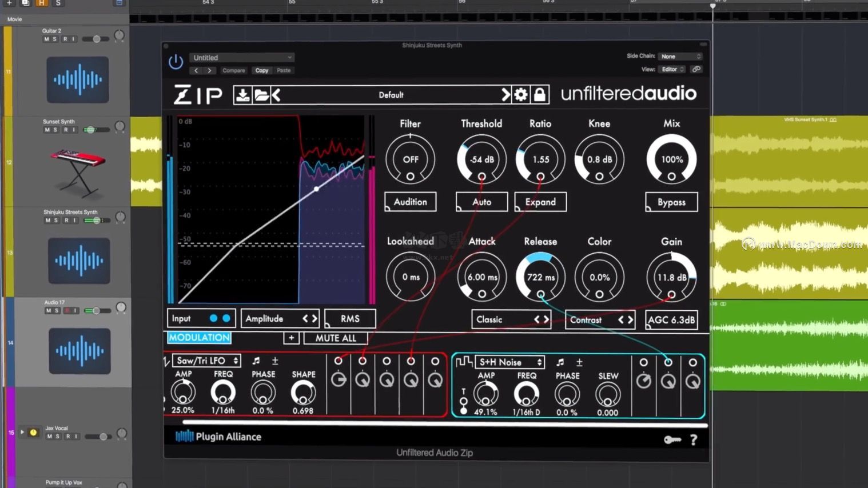Image resolution: width=868 pixels, height=488 pixels.
Task: Click the preset save icon next to ZIP logo
Action: 242,95
